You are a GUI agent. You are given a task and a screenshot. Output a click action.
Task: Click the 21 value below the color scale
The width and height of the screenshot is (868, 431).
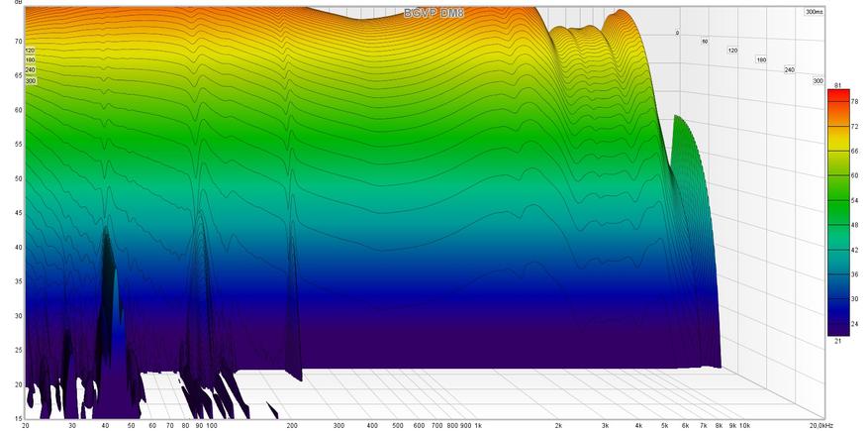pos(837,341)
